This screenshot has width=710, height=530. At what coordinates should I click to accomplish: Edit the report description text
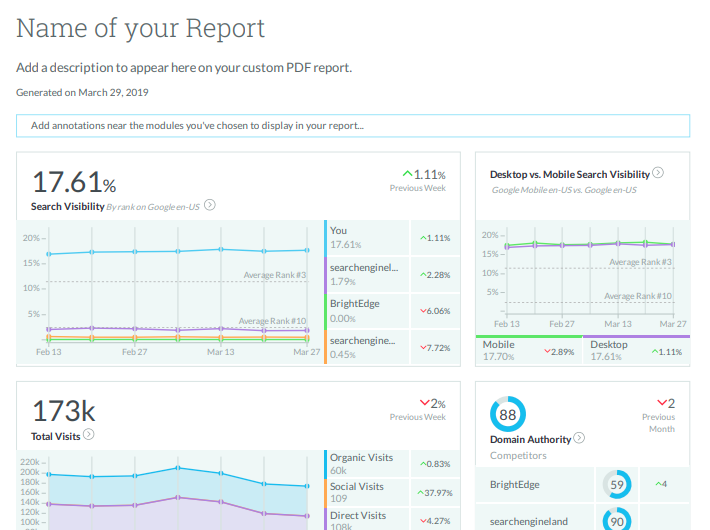tap(184, 68)
